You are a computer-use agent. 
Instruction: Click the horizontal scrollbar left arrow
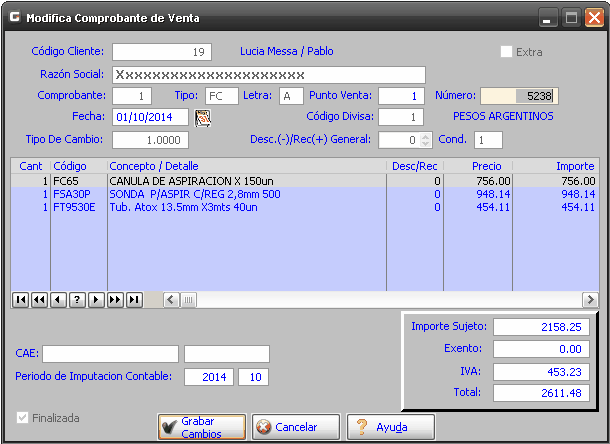[171, 300]
